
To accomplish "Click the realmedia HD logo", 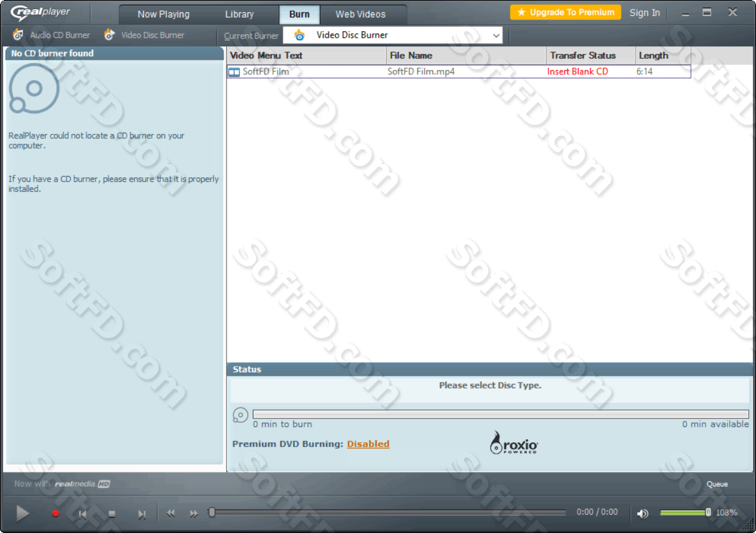I will pos(82,484).
